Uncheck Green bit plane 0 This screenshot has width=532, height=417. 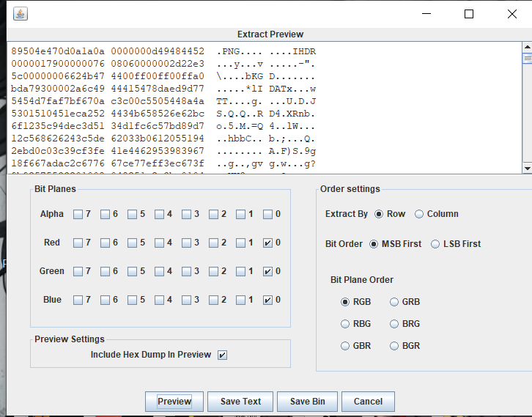coord(267,271)
